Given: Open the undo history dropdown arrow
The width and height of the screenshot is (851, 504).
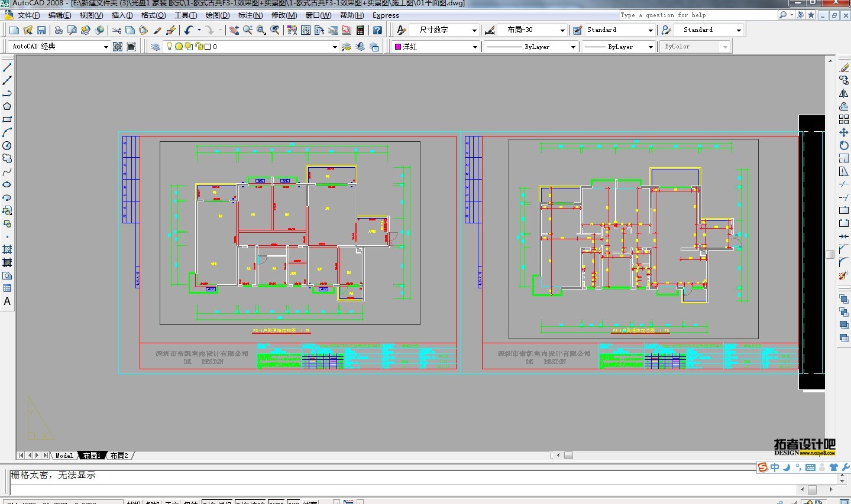Looking at the screenshot, I should (x=199, y=30).
